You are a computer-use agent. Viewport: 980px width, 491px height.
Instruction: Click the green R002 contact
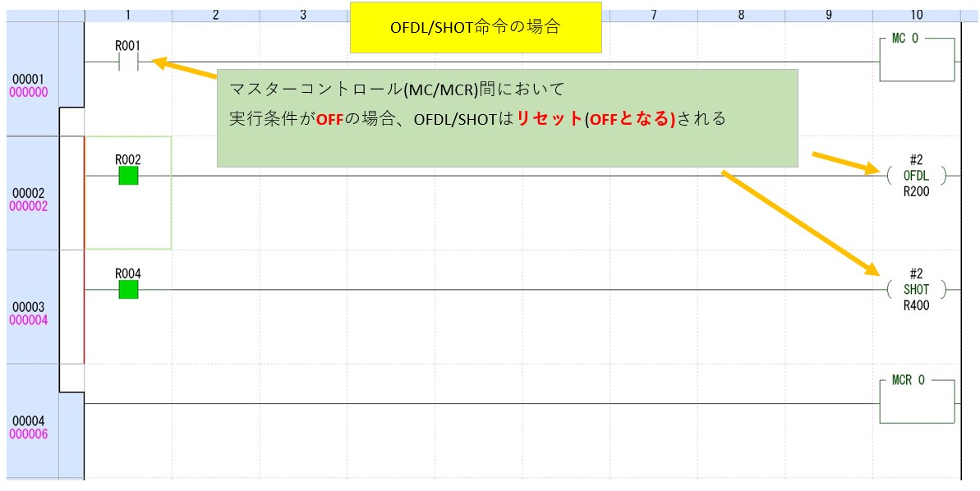click(x=128, y=176)
